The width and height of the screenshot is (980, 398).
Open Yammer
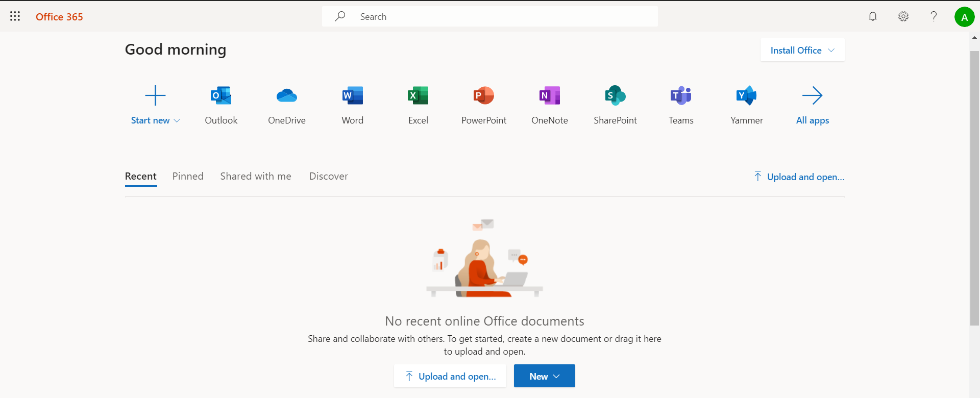[747, 106]
